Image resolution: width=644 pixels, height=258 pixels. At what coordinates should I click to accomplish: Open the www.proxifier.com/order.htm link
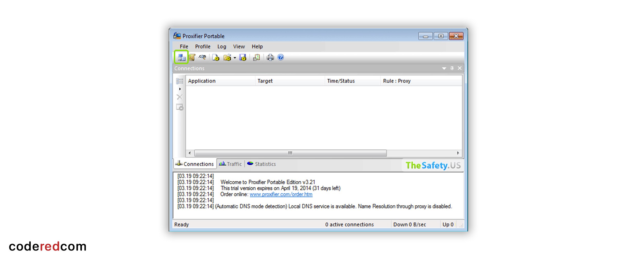[x=281, y=194]
